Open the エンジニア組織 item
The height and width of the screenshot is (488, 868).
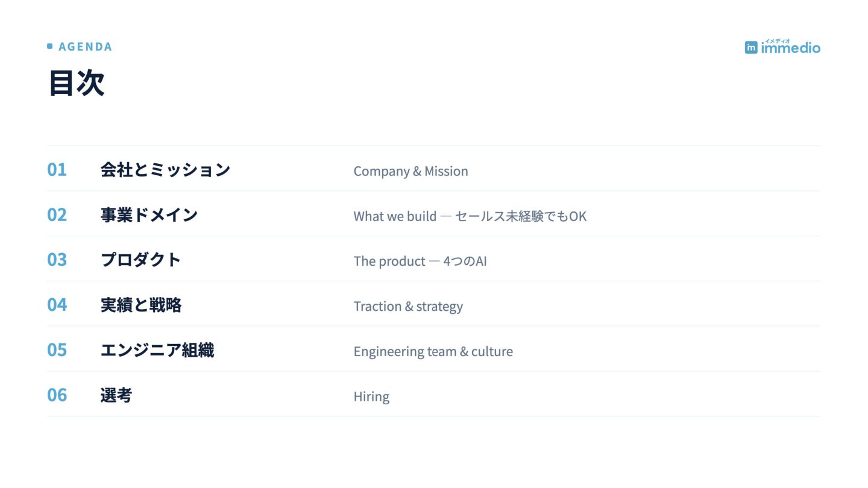[x=157, y=351]
